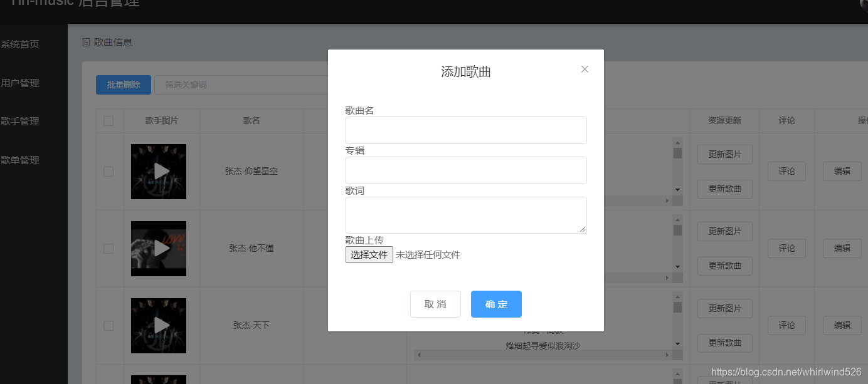The height and width of the screenshot is (384, 868).
Task: Click the 歌名 column header
Action: point(251,120)
